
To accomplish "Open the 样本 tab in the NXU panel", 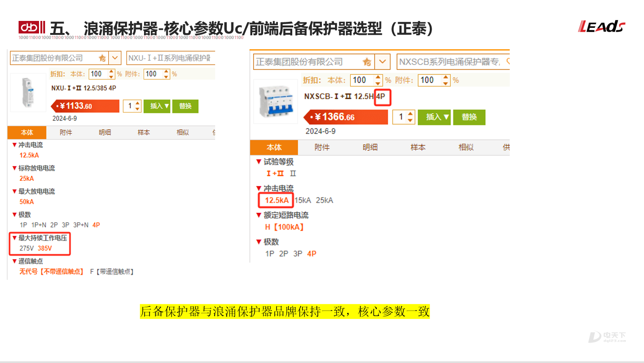I will click(144, 132).
